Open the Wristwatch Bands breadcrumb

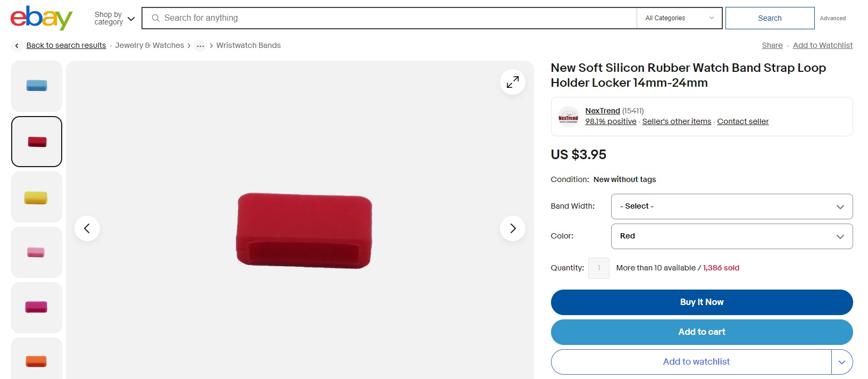point(248,46)
